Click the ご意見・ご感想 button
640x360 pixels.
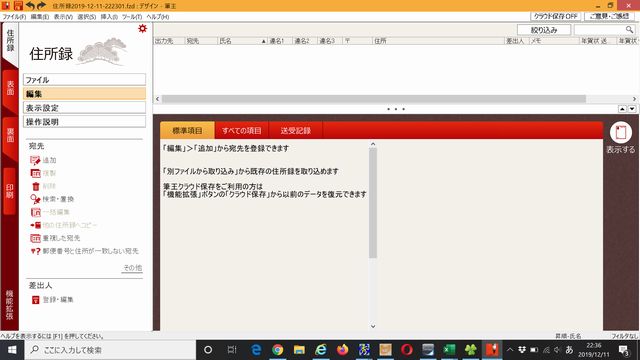coord(609,16)
